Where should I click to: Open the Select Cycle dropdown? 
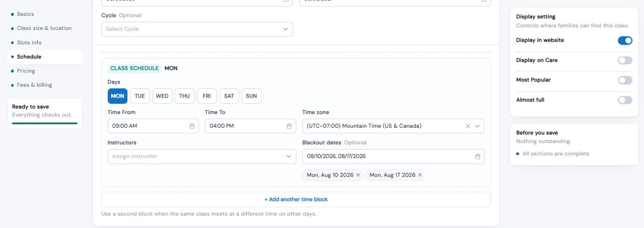(197, 29)
